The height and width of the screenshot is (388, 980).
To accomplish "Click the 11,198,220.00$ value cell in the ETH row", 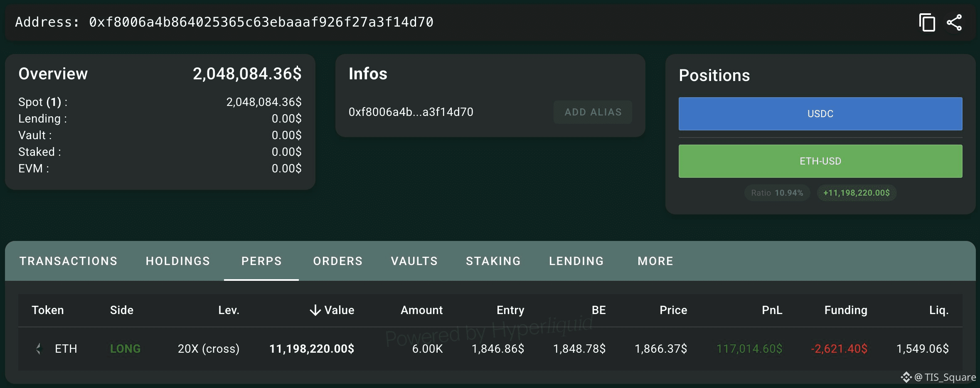I will (x=312, y=349).
